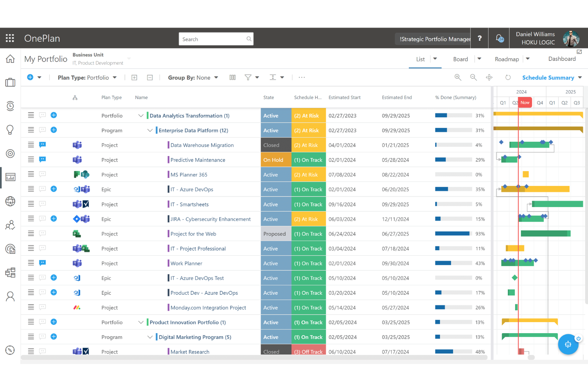
Task: Open the JIRA - Cybersecurity Enhancement epic
Action: coord(211,219)
